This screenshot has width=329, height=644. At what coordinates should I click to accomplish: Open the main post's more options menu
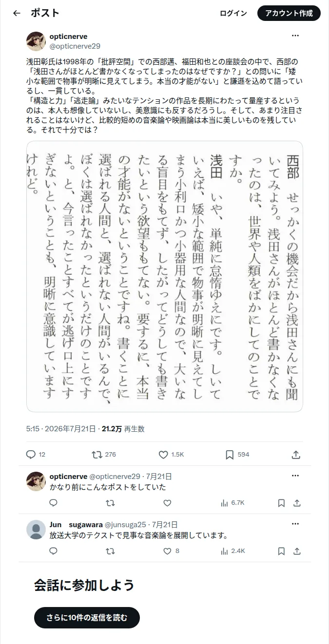[x=295, y=36]
